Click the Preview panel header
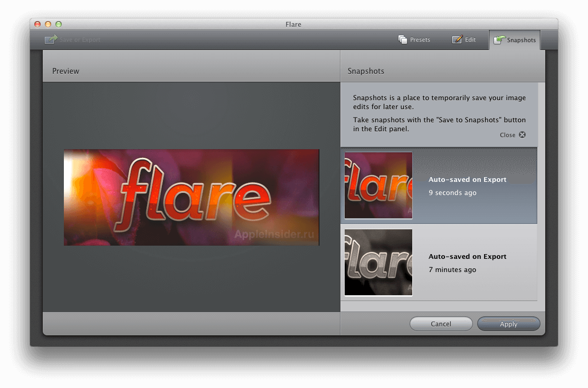The height and width of the screenshot is (388, 588). tap(65, 71)
